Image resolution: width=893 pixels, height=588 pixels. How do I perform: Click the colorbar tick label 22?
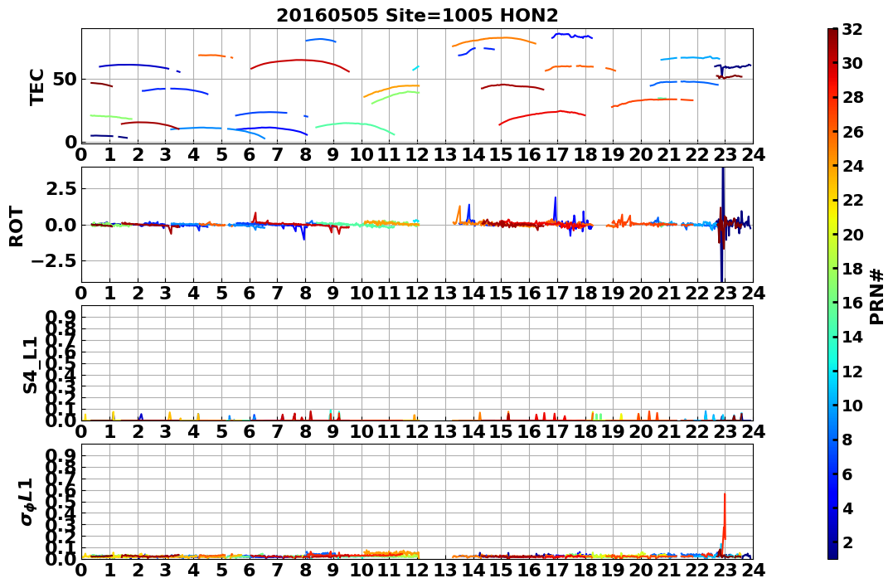point(852,200)
